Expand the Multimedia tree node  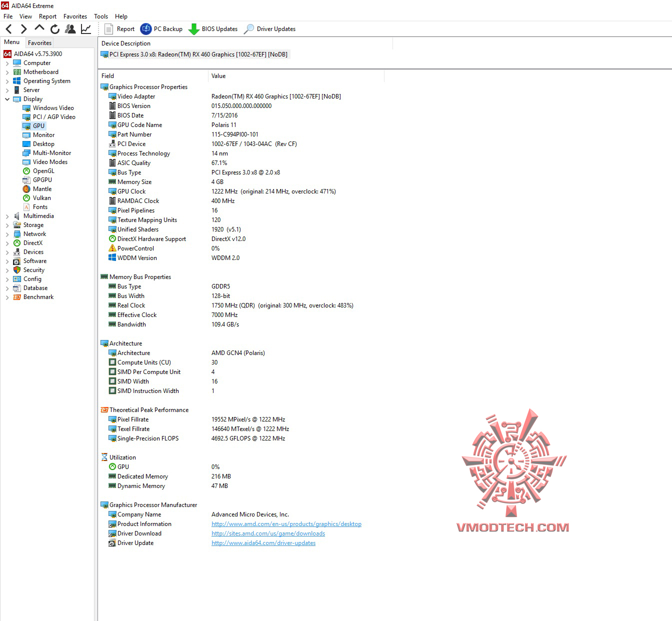(7, 216)
